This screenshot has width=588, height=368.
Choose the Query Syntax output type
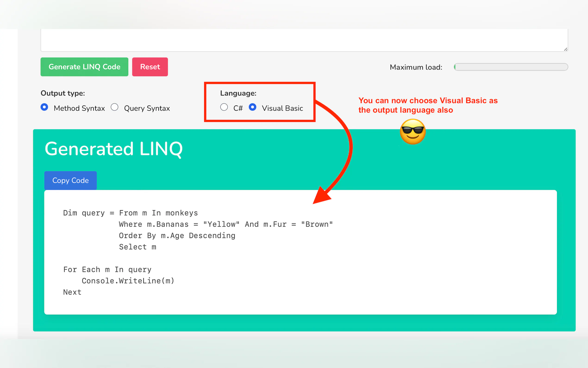[115, 107]
